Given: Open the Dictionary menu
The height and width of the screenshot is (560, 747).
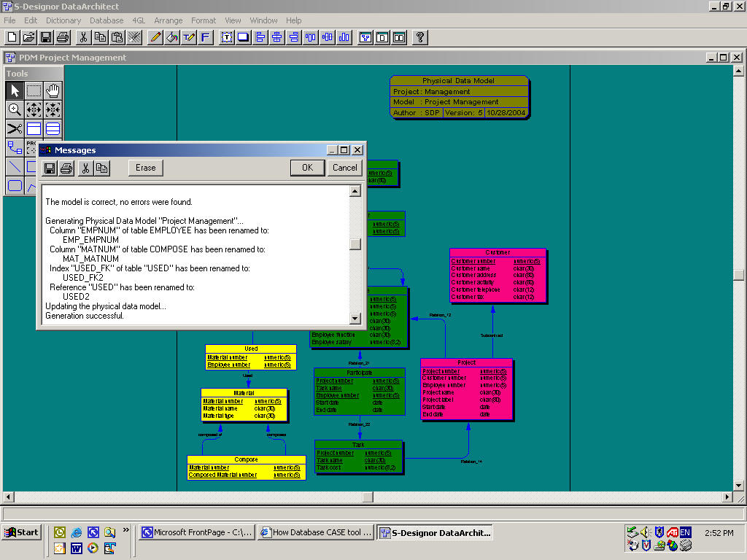Looking at the screenshot, I should 63,20.
